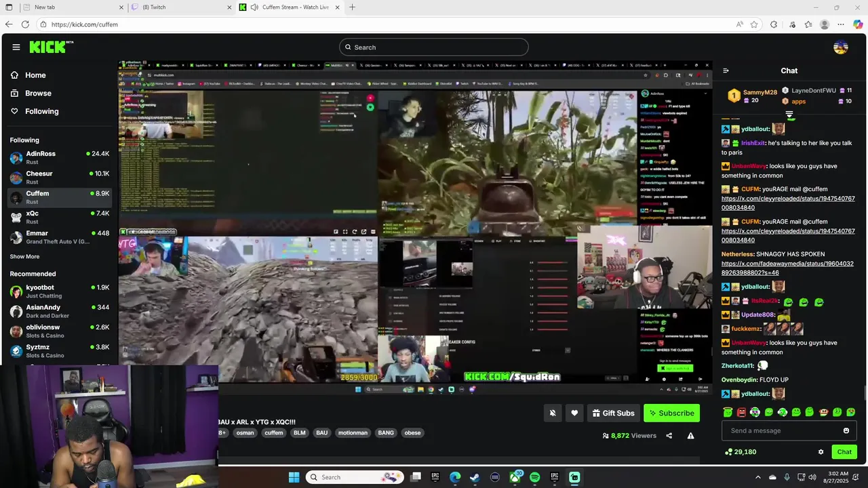868x488 pixels.
Task: Click the chat panel scrollbar
Action: (x=865, y=393)
